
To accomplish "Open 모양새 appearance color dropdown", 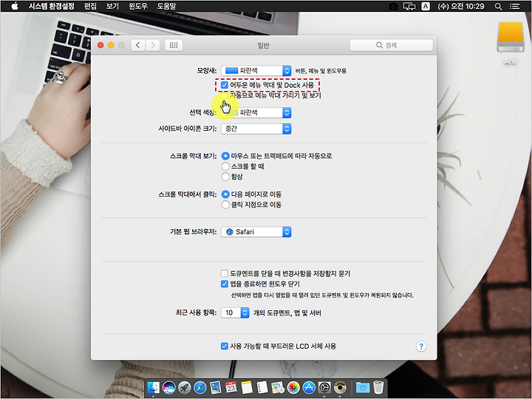I will (x=256, y=71).
